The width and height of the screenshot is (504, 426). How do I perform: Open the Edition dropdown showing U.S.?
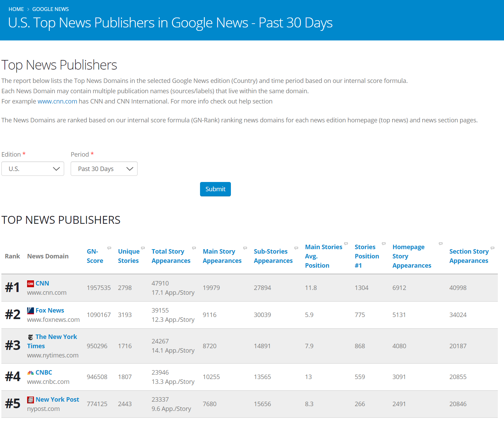click(x=33, y=169)
